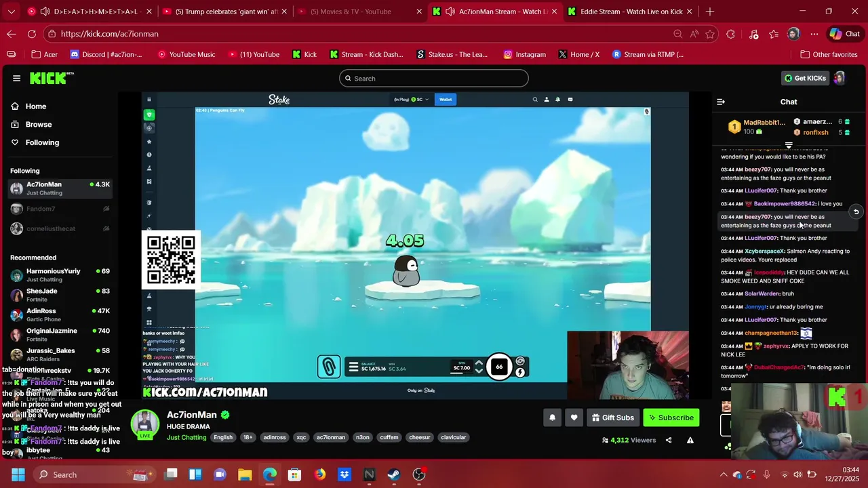Click the turbo lightning bolt icon
The image size is (868, 488).
coord(520,372)
